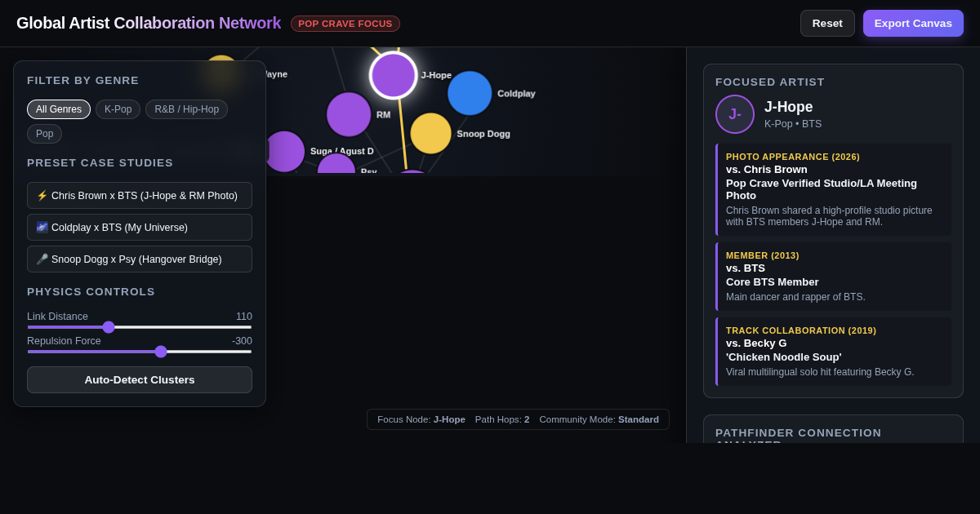Image resolution: width=980 pixels, height=514 pixels.
Task: Click the Auto-Detect Clusters button
Action: point(140,379)
